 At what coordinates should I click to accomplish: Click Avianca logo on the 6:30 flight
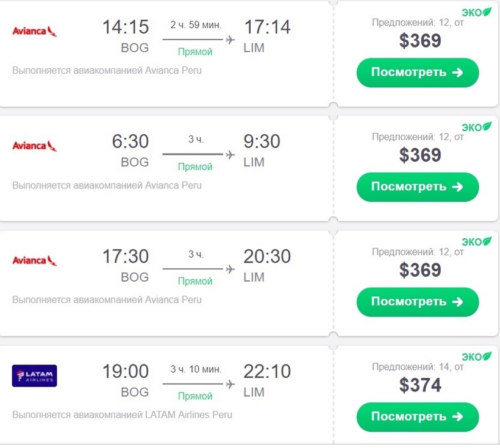(x=34, y=146)
